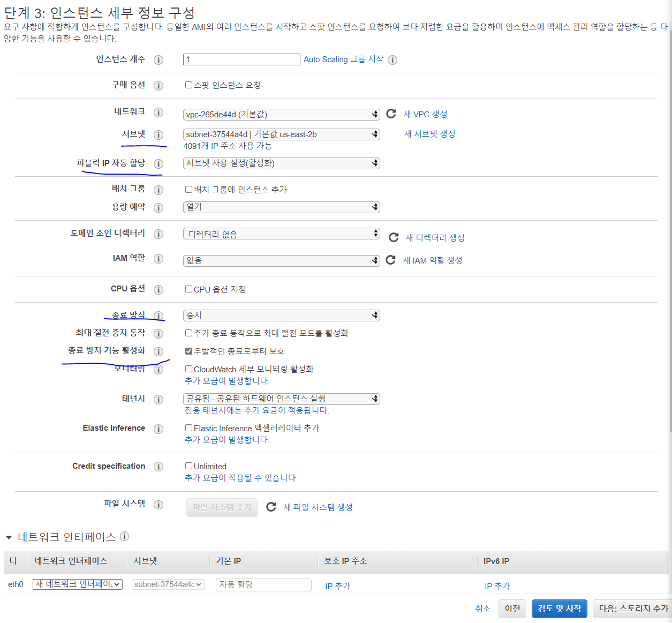Enable 스팟 인스턴스 요청 checkbox
The height and width of the screenshot is (623, 672).
click(188, 85)
